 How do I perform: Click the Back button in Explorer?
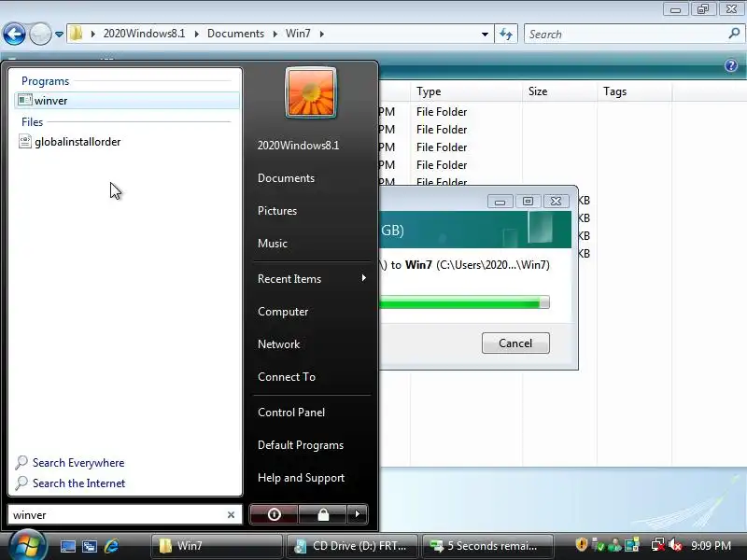(14, 34)
